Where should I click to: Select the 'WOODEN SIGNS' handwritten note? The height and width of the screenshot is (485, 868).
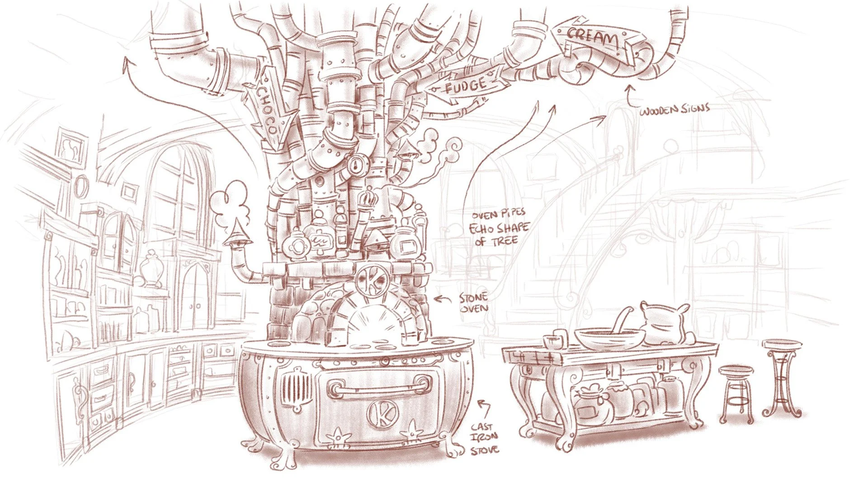pos(675,108)
